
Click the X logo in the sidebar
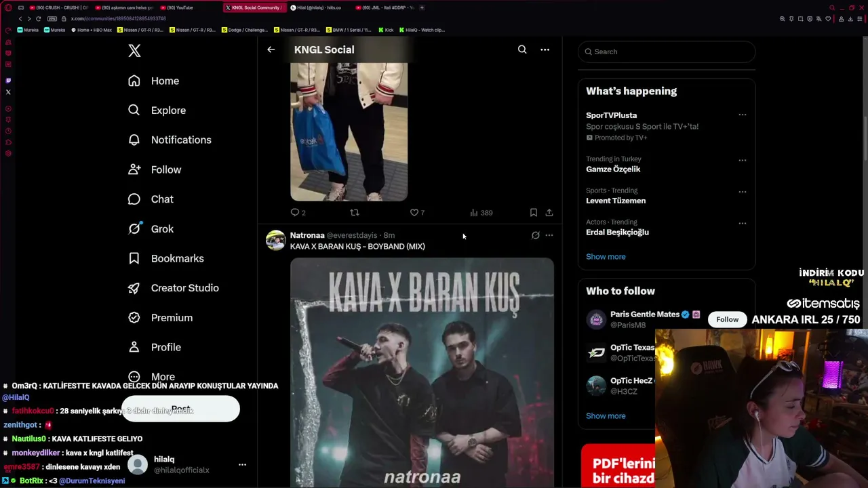[134, 51]
